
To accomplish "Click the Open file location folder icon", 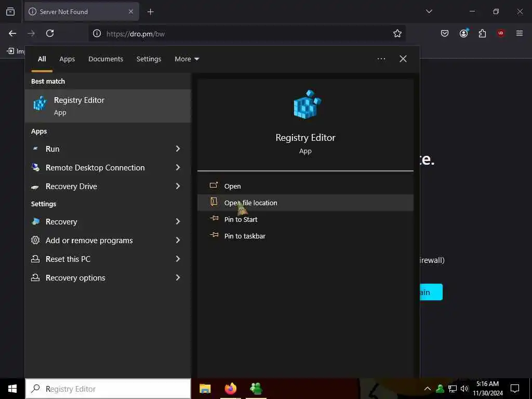I will tap(214, 202).
